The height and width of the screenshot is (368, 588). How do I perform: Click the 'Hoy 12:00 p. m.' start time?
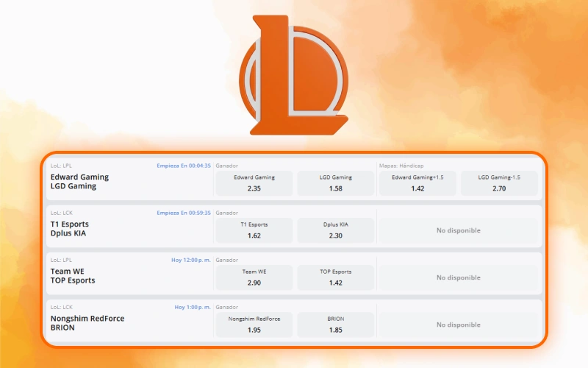pos(191,260)
